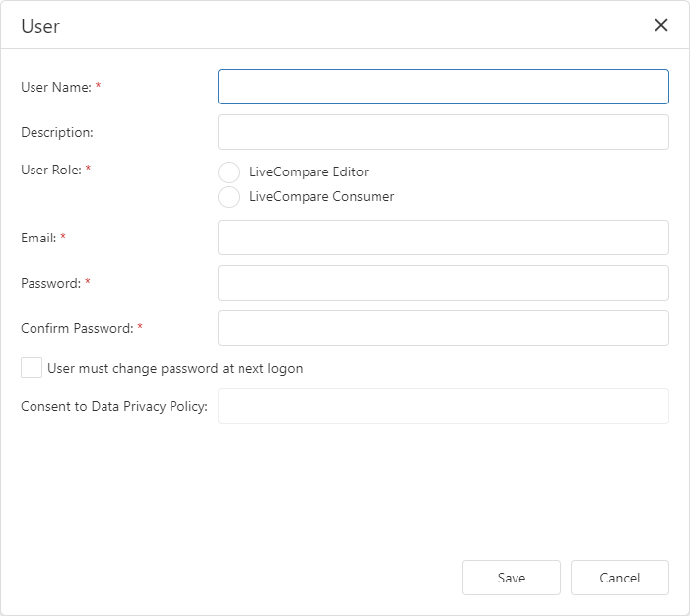Click the Password input field
The width and height of the screenshot is (690, 616).
[444, 283]
